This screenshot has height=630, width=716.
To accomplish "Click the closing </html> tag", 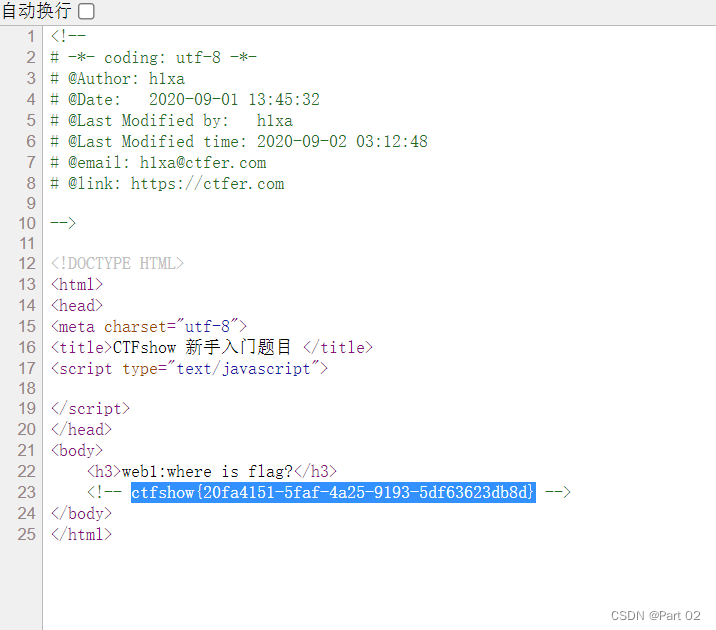I will click(x=81, y=534).
